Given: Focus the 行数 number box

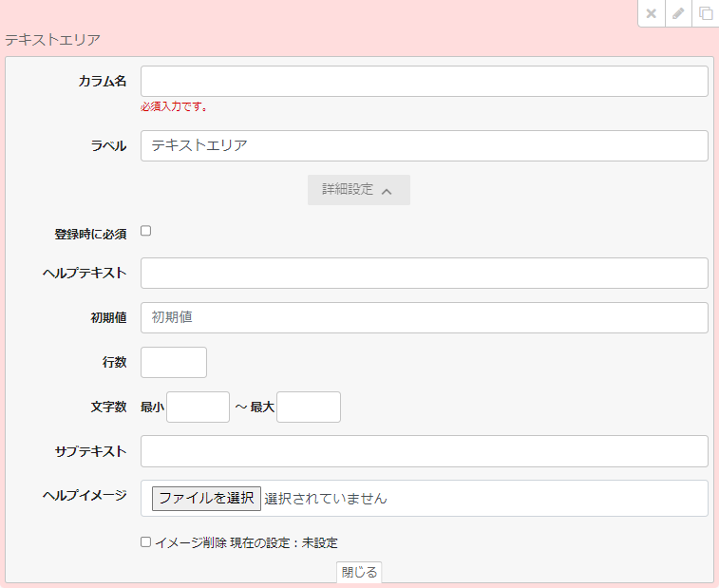Looking at the screenshot, I should click(x=174, y=363).
